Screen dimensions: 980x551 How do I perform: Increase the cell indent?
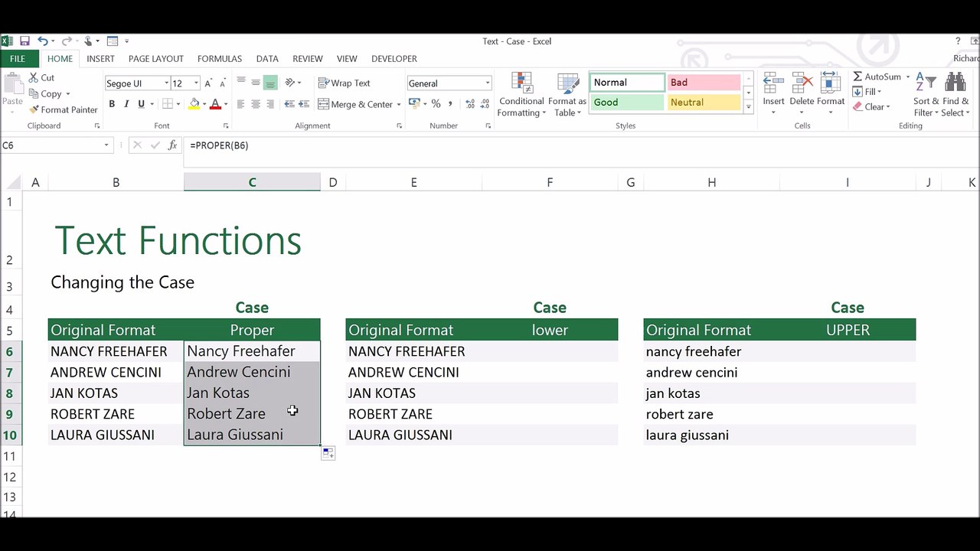304,104
